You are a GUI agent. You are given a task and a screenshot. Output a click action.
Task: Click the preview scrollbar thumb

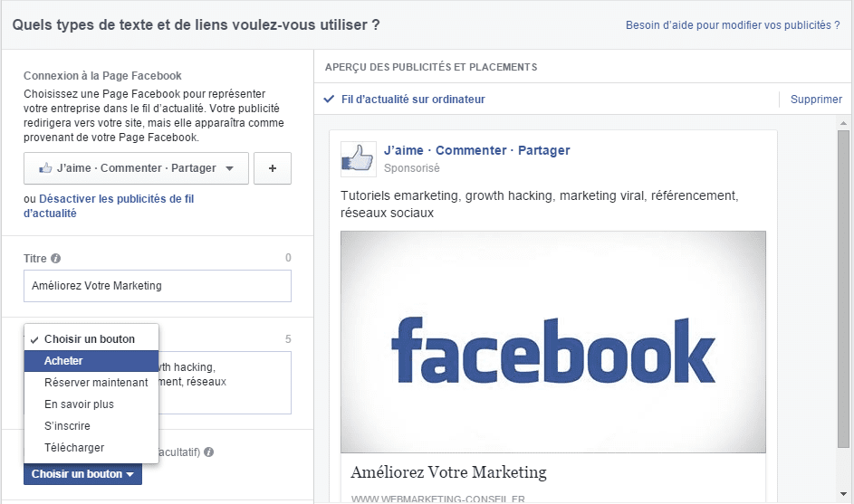(844, 289)
